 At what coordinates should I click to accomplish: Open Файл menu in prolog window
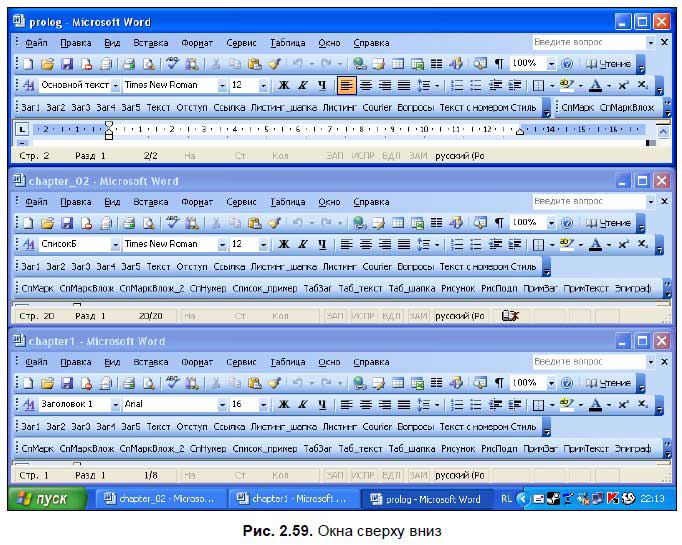click(x=36, y=43)
